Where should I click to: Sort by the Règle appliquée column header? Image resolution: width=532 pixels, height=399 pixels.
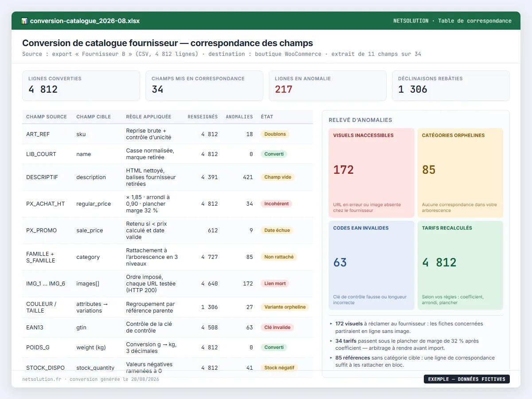pos(149,117)
